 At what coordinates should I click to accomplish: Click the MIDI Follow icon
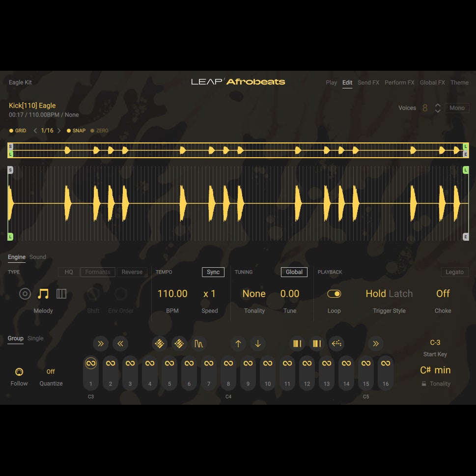(x=19, y=372)
